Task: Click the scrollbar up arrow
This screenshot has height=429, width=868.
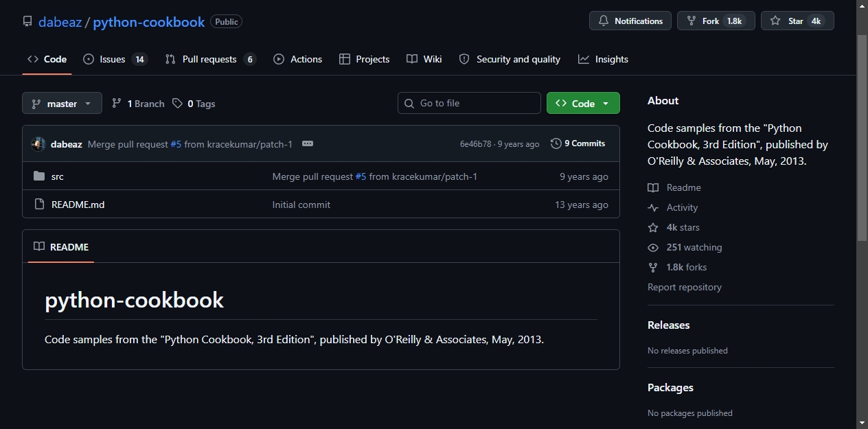Action: pos(863,5)
